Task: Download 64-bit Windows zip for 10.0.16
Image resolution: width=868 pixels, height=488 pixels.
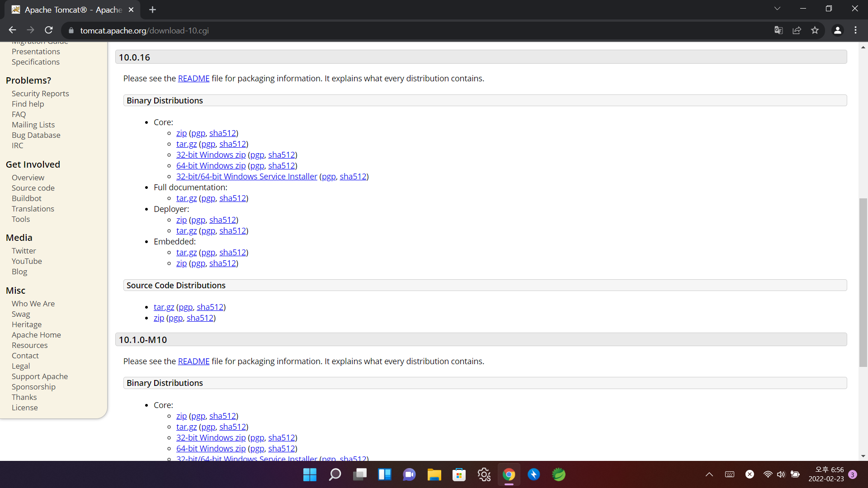Action: pos(211,166)
